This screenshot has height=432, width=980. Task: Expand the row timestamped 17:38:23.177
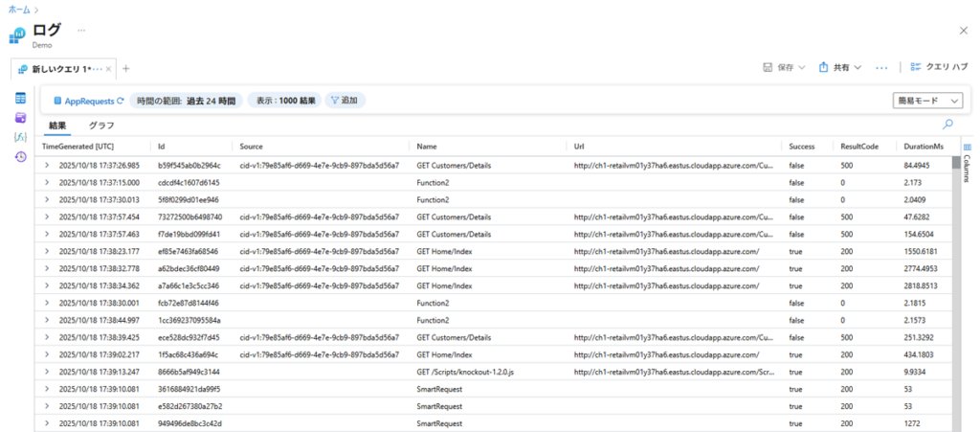coord(46,252)
